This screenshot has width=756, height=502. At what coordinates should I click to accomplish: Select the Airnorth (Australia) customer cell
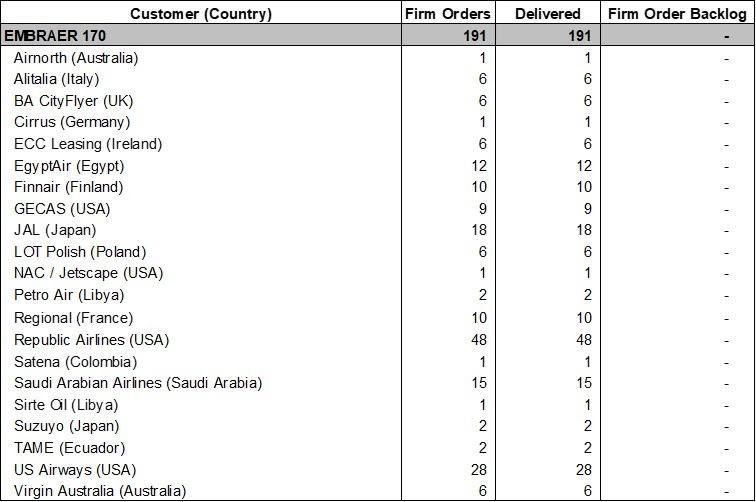coord(76,57)
